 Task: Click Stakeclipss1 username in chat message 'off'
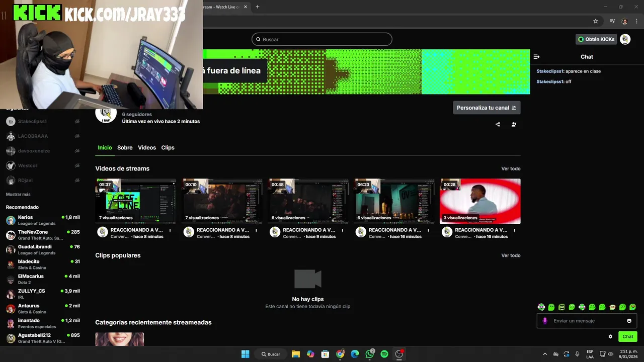coord(550,81)
